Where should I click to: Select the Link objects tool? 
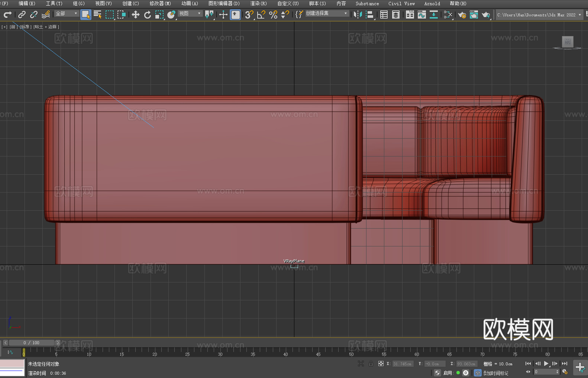[x=22, y=14]
